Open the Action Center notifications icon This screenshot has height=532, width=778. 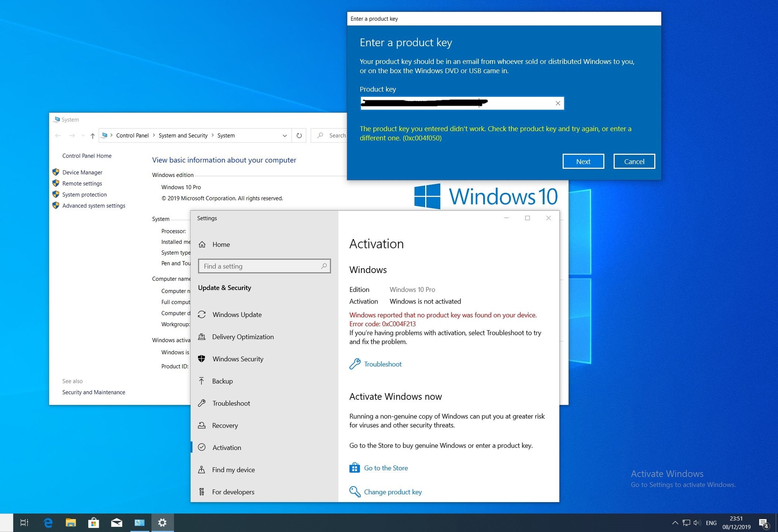tap(763, 523)
